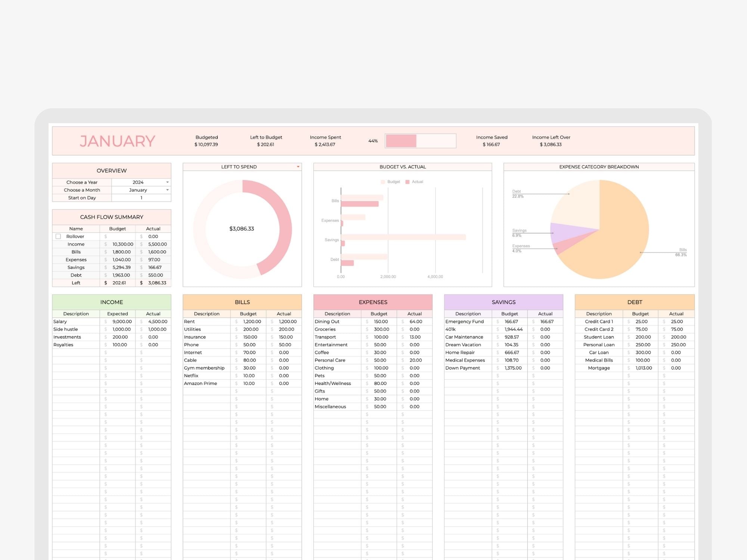
Task: Open the Left to Spend title dropdown arrow
Action: tap(298, 167)
